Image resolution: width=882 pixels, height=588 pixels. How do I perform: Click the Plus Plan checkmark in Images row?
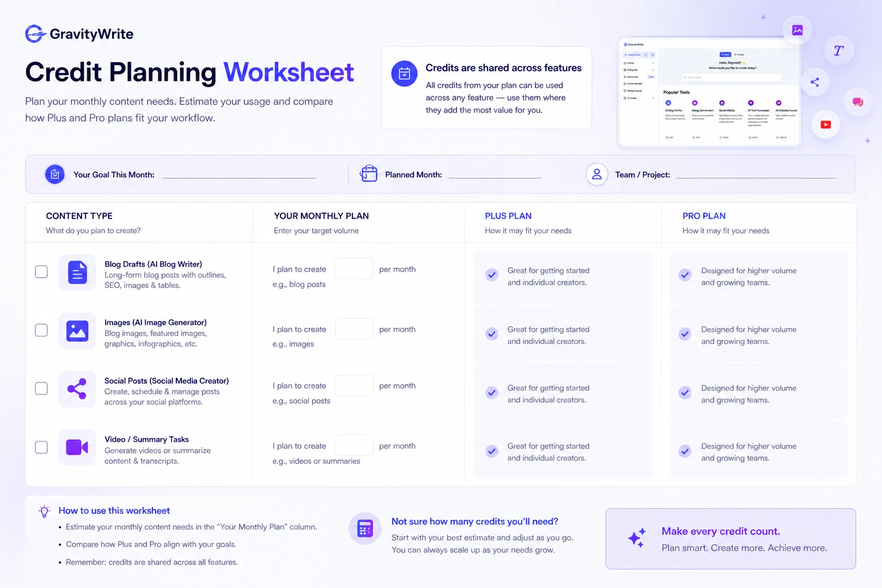(x=492, y=334)
